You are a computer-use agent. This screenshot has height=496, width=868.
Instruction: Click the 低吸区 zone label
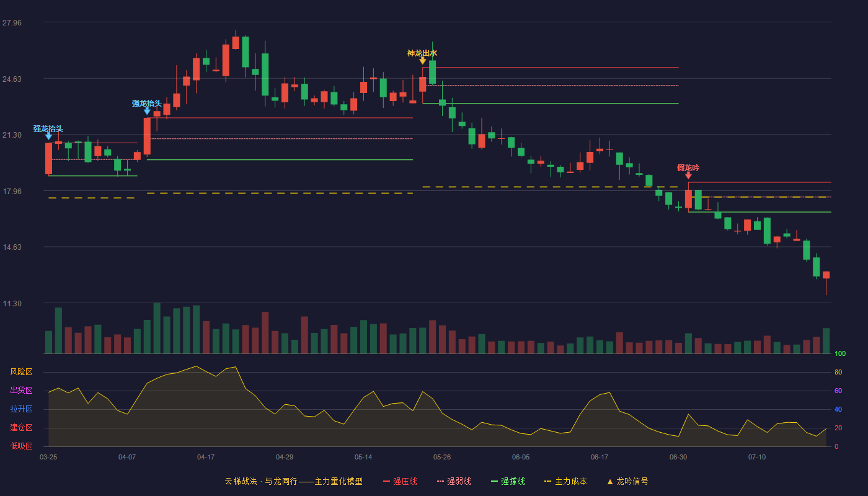click(21, 446)
